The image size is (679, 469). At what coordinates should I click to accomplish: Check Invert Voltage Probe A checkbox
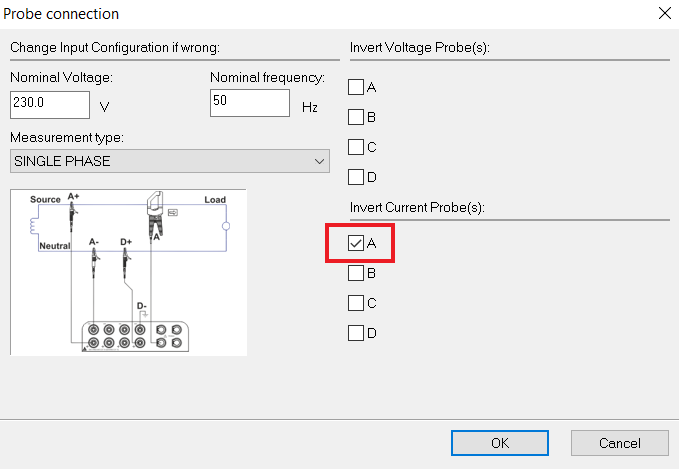click(356, 87)
